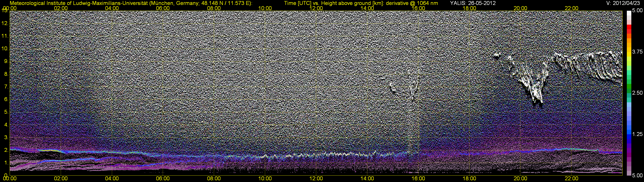Click the 18:00 label on the upper time axis
Image resolution: width=644 pixels, height=182 pixels.
point(469,8)
